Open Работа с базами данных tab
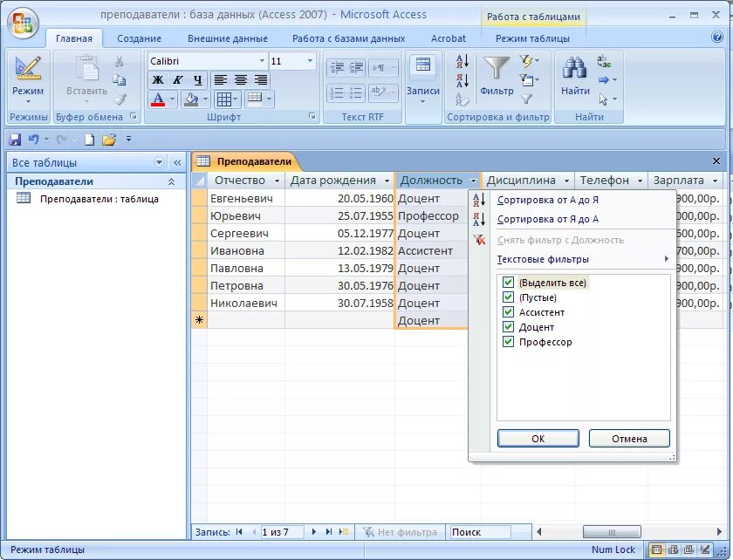733x560 pixels. (348, 38)
